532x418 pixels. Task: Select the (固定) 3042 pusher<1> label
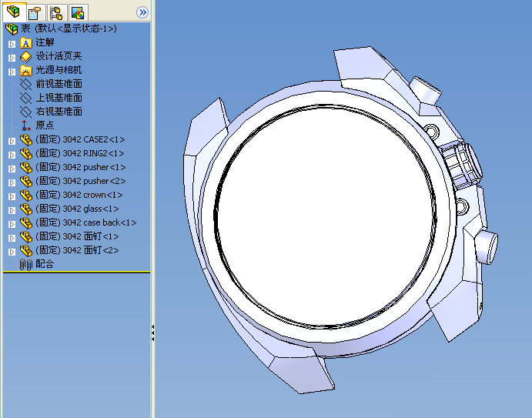point(81,167)
